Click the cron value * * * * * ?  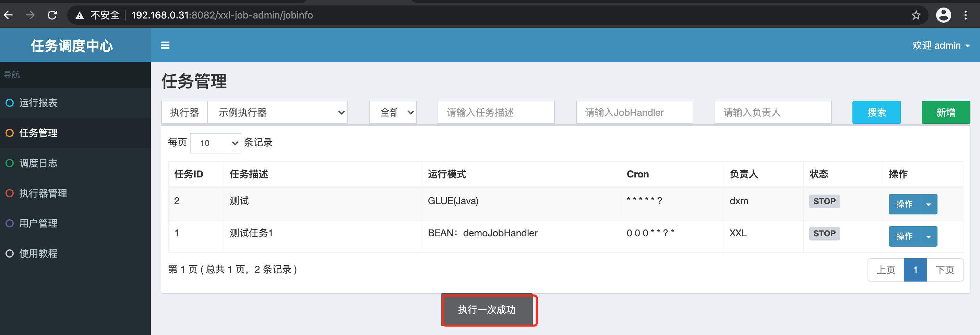point(644,201)
